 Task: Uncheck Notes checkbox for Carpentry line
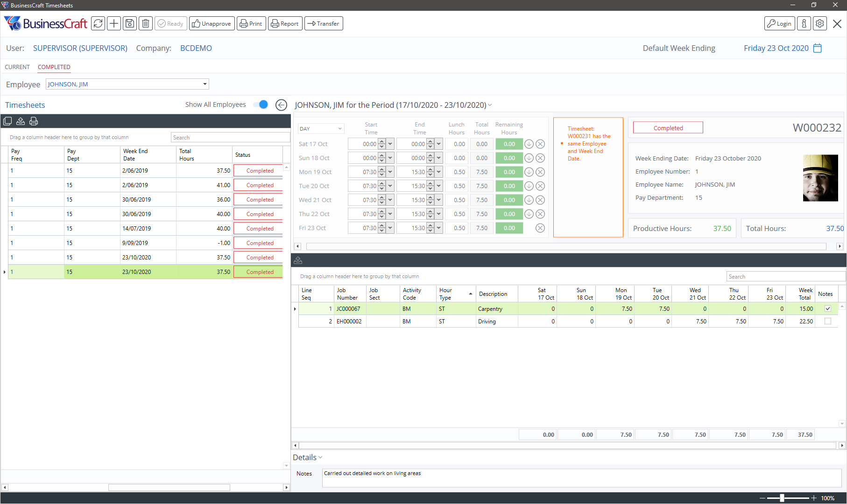click(828, 308)
